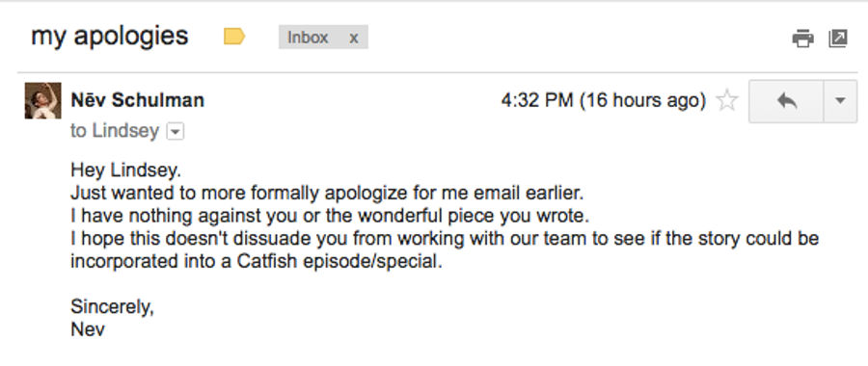The image size is (868, 366).
Task: Open the Inbox label
Action: pyautogui.click(x=308, y=38)
